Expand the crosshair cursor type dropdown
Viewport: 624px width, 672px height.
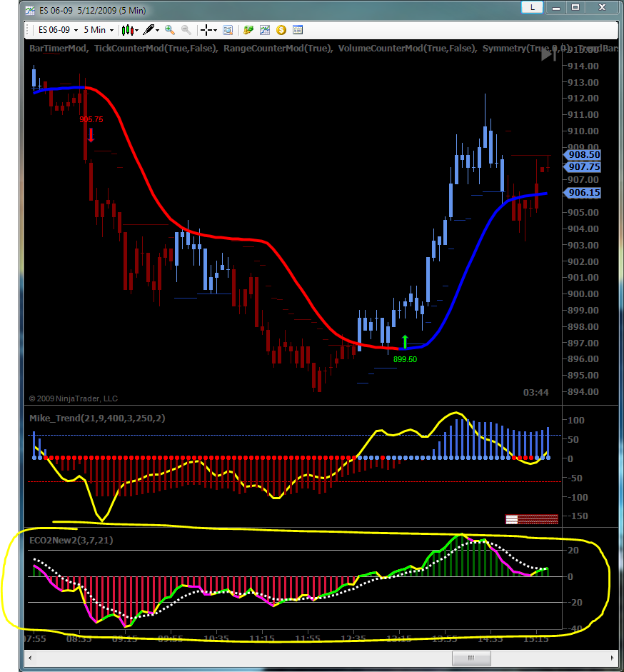pyautogui.click(x=215, y=31)
